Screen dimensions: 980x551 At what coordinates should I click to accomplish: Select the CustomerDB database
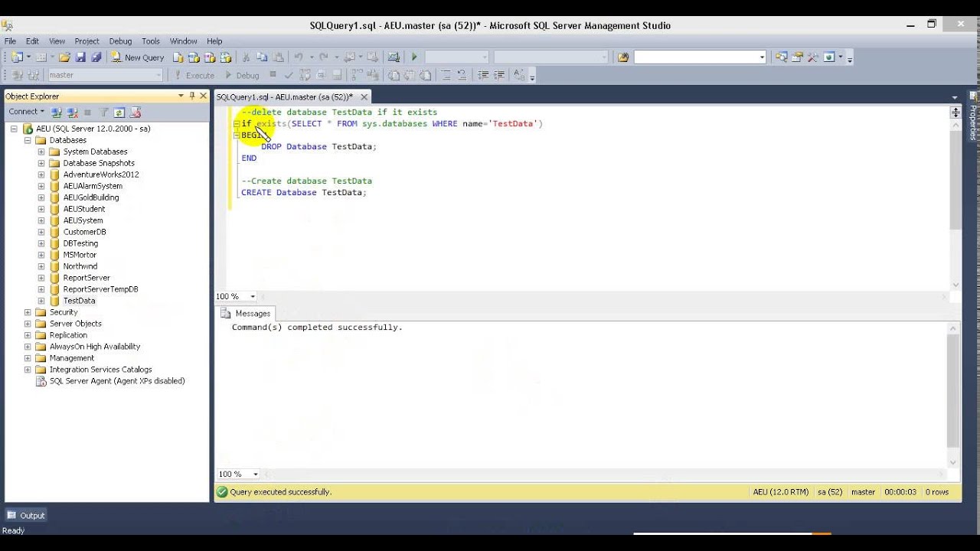(84, 232)
